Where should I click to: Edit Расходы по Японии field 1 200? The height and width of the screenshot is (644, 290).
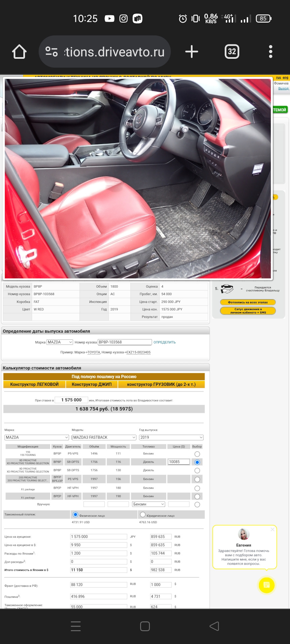[x=99, y=553]
